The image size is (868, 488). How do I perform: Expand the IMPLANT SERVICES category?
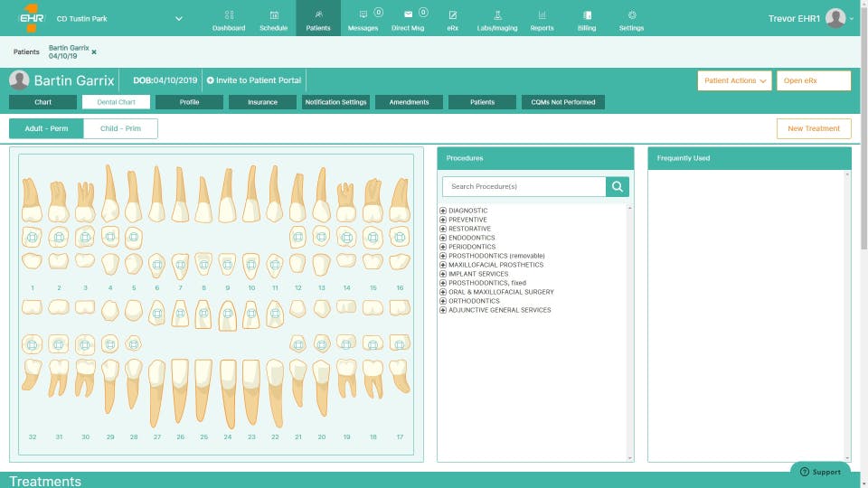(443, 274)
